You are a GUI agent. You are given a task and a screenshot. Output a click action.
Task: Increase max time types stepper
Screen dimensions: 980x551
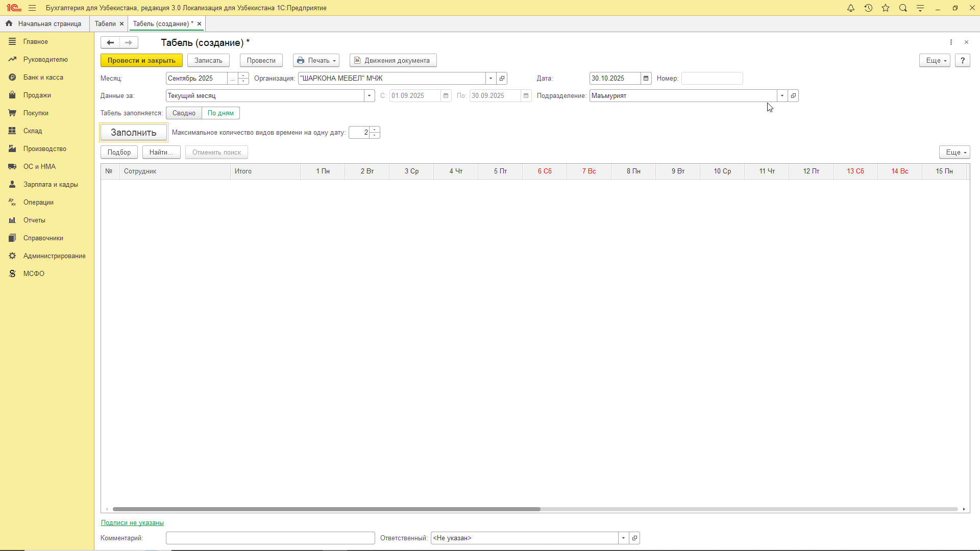(375, 130)
